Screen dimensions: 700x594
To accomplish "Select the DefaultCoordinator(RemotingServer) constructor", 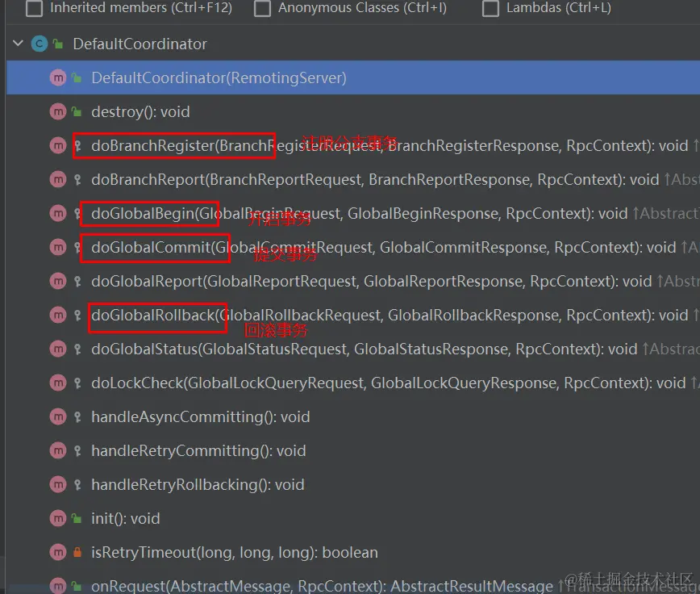I will pos(353,77).
